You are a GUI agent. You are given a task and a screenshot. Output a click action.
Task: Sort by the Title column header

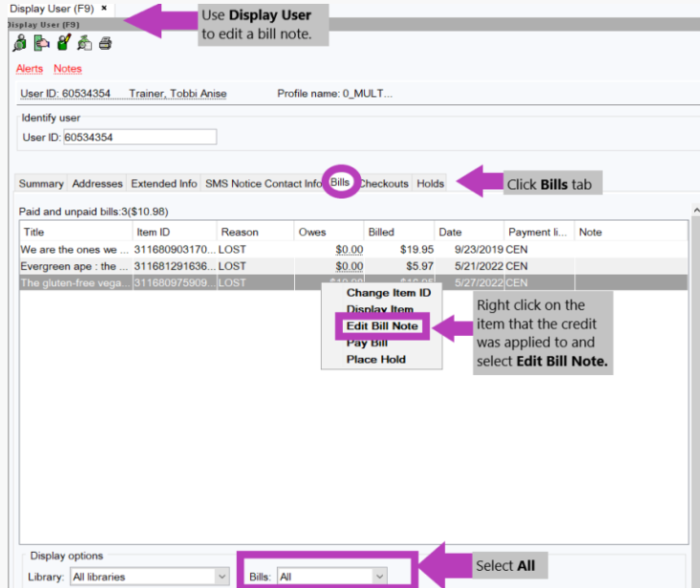[x=75, y=232]
